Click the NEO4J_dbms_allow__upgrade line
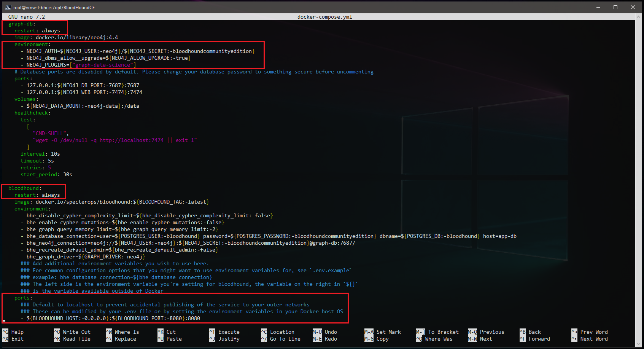The image size is (644, 349). click(x=106, y=58)
